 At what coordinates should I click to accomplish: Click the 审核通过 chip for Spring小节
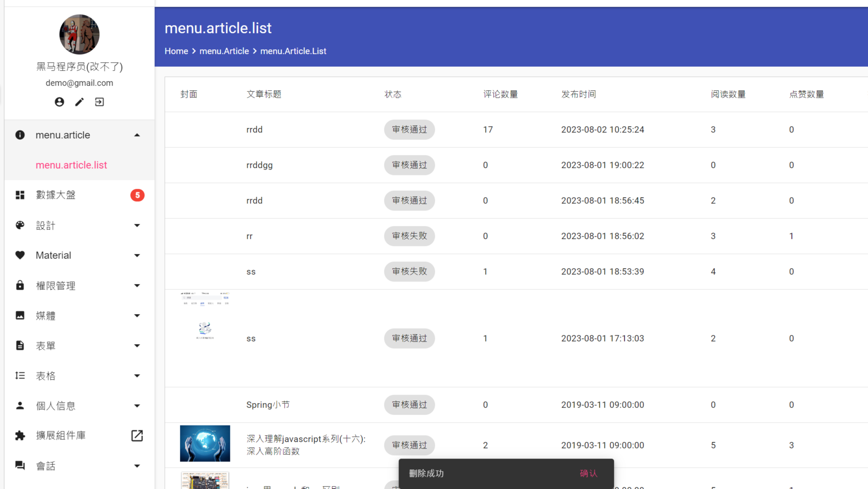(409, 405)
